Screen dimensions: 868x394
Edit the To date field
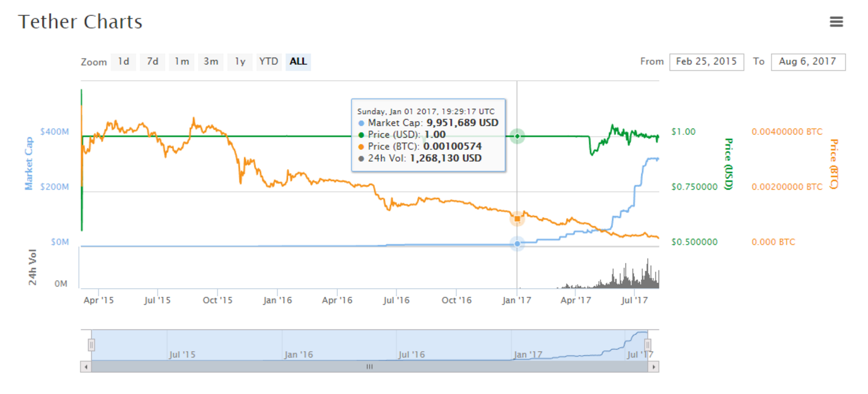point(808,62)
